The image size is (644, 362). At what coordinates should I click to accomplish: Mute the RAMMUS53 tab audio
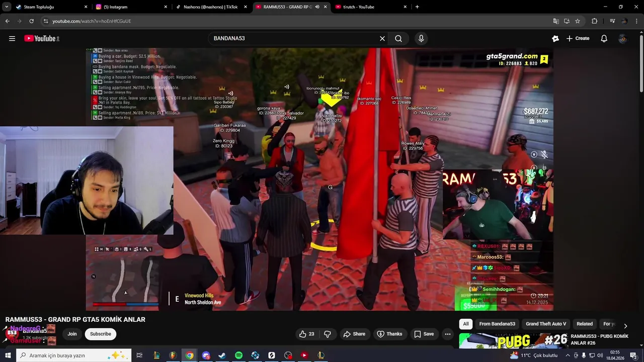pyautogui.click(x=317, y=7)
